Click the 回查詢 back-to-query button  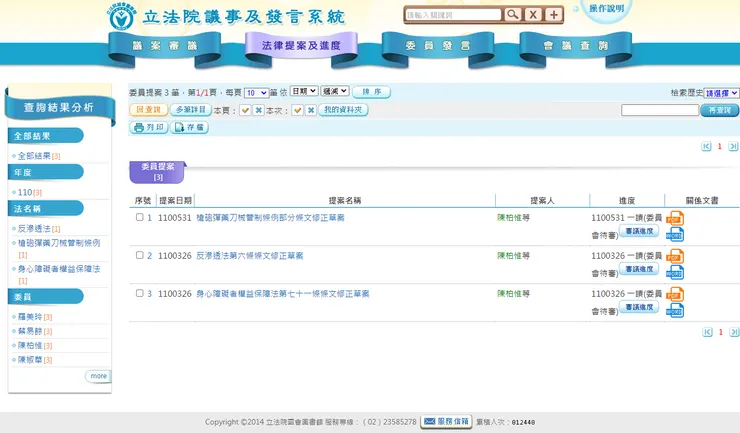point(149,110)
